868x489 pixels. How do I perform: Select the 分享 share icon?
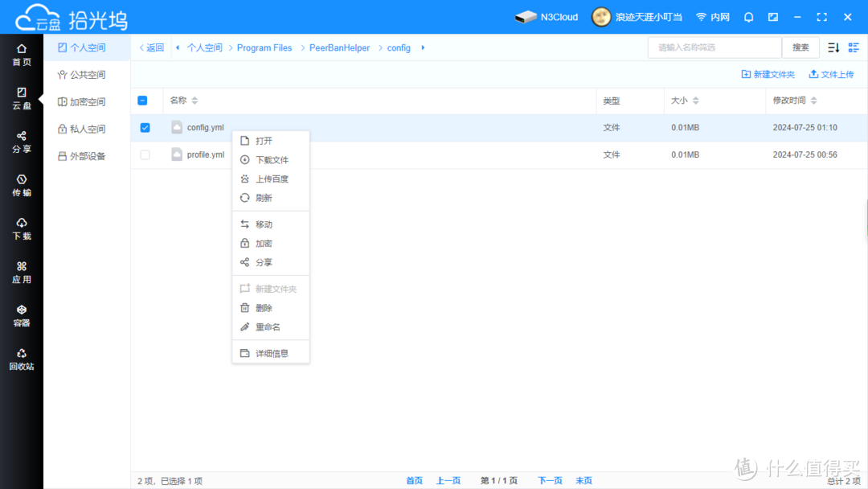22,142
